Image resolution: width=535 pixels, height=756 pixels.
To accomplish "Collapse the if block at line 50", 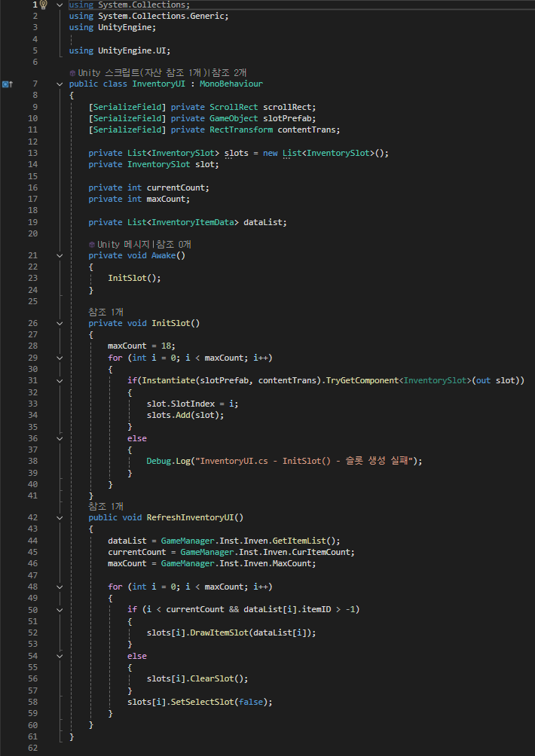I will coord(60,609).
